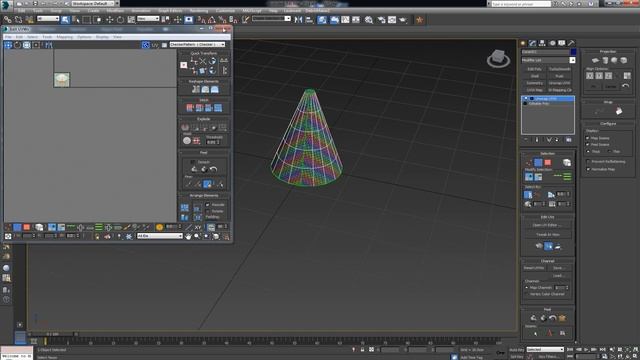Screen dimensions: 640x360
Task: Toggle Rescale checkbox in Arrange Elements
Action: pos(207,204)
